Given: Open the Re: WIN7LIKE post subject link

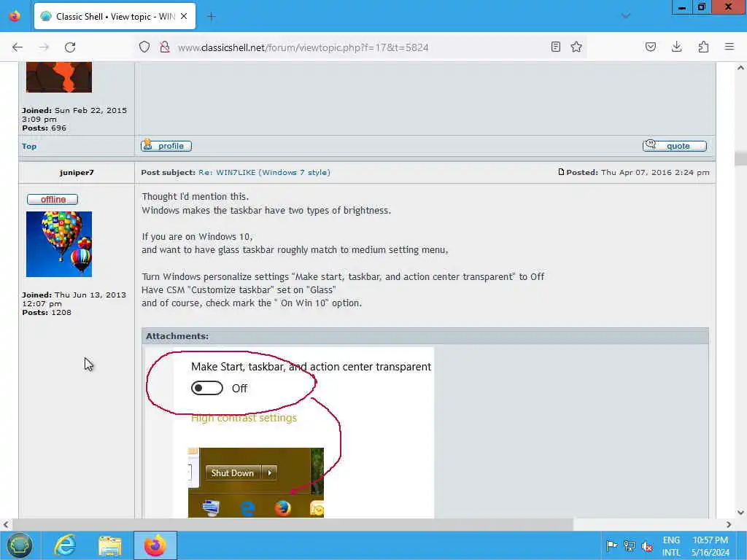Looking at the screenshot, I should pos(264,172).
